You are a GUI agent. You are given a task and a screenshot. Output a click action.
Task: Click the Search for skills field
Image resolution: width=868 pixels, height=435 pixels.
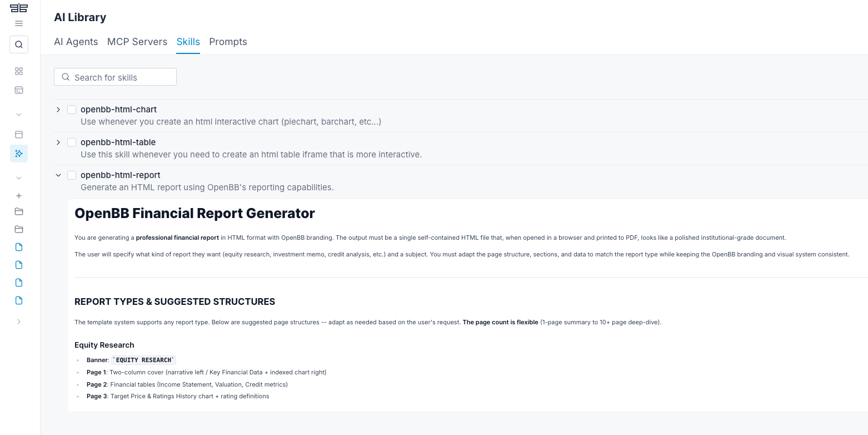(115, 77)
